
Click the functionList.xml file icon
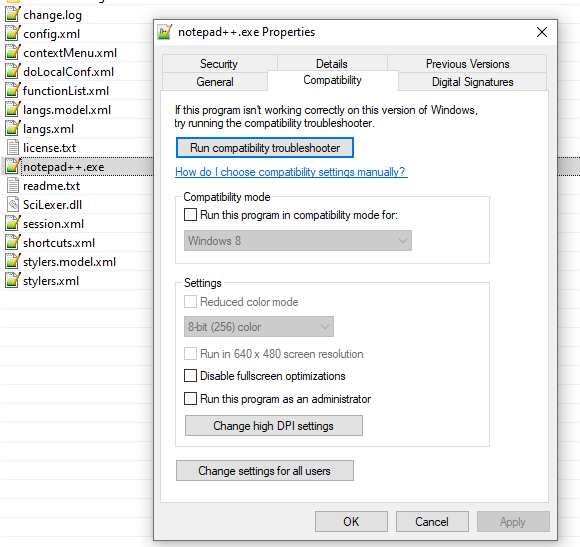[13, 91]
